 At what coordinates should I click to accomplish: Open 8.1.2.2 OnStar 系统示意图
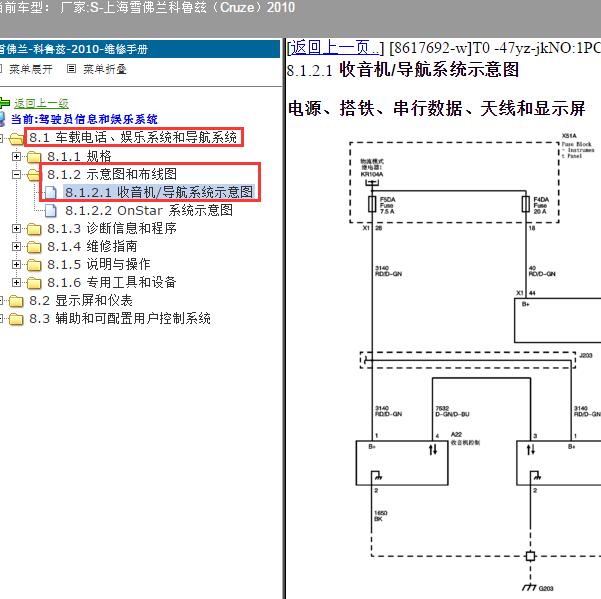[149, 210]
